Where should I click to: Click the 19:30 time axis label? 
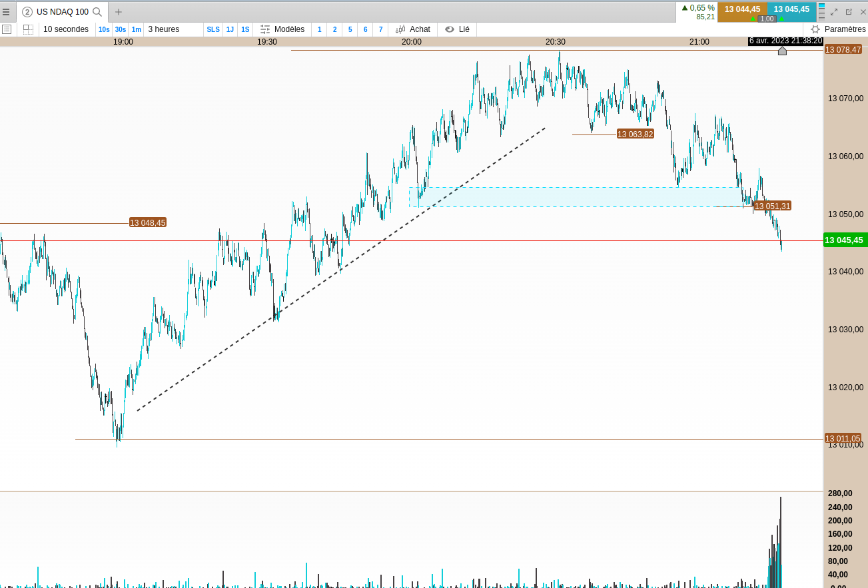coord(267,41)
